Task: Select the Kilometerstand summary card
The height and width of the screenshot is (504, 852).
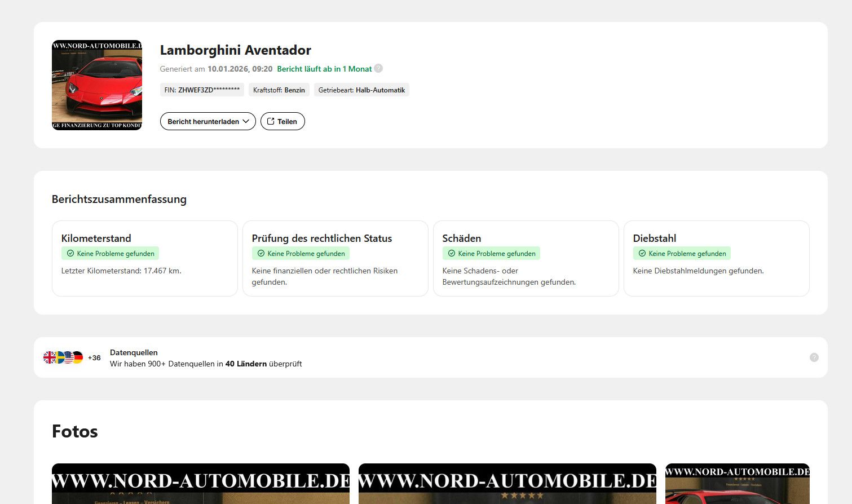Action: 144,258
